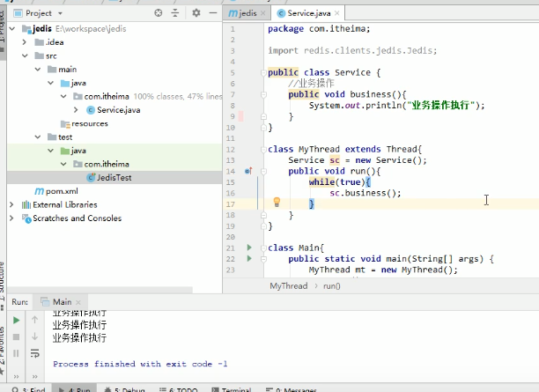Viewport: 539px width, 392px height.
Task: Click line 9 gutter marker
Action: 241,116
